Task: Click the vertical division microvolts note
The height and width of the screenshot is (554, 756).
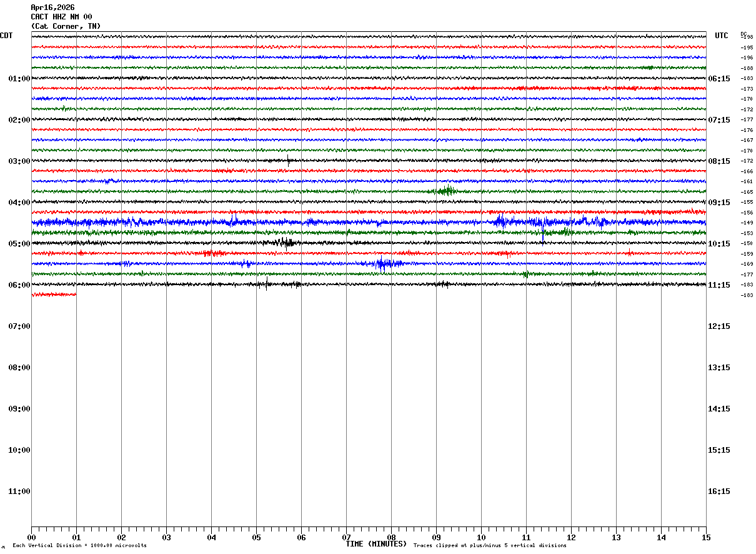Action: pyautogui.click(x=79, y=546)
